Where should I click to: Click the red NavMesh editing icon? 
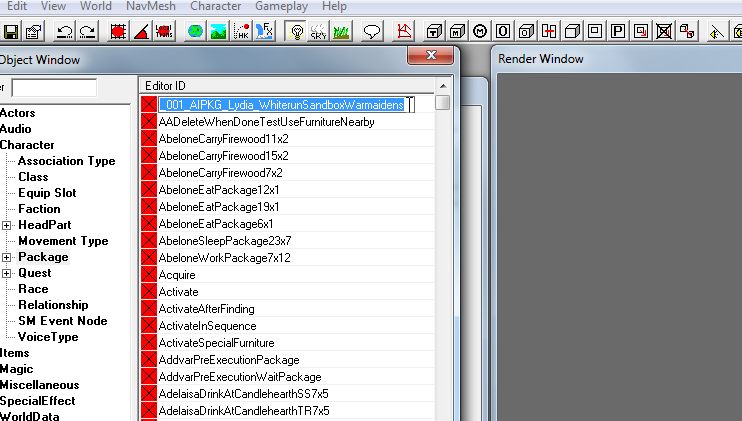(404, 32)
